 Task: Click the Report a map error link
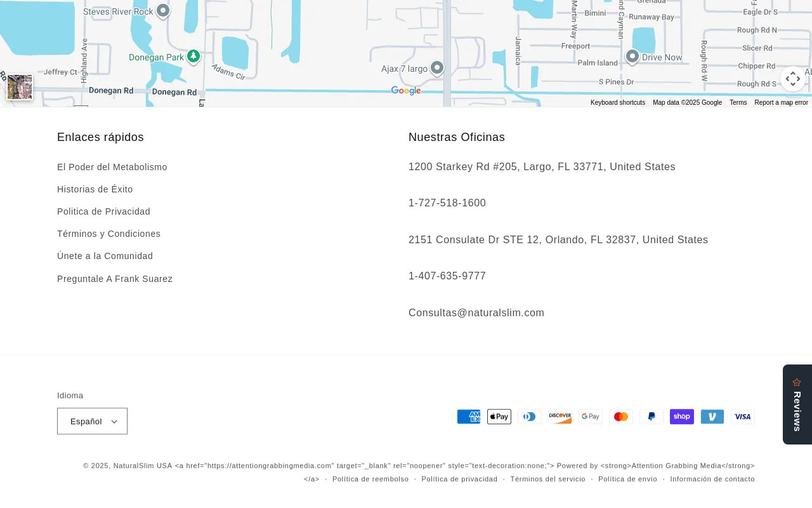(781, 102)
